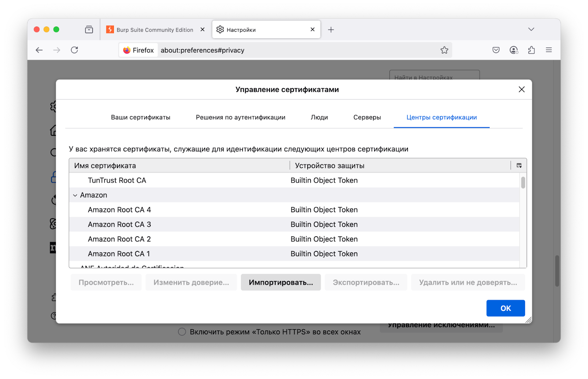Collapse the Amazon certificate group
This screenshot has height=379, width=588.
click(75, 195)
